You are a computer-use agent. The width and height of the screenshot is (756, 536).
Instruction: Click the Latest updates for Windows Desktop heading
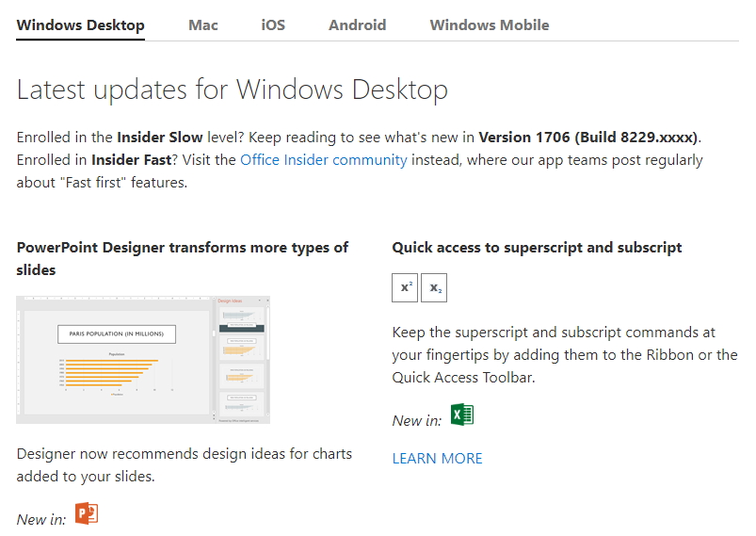tap(233, 89)
